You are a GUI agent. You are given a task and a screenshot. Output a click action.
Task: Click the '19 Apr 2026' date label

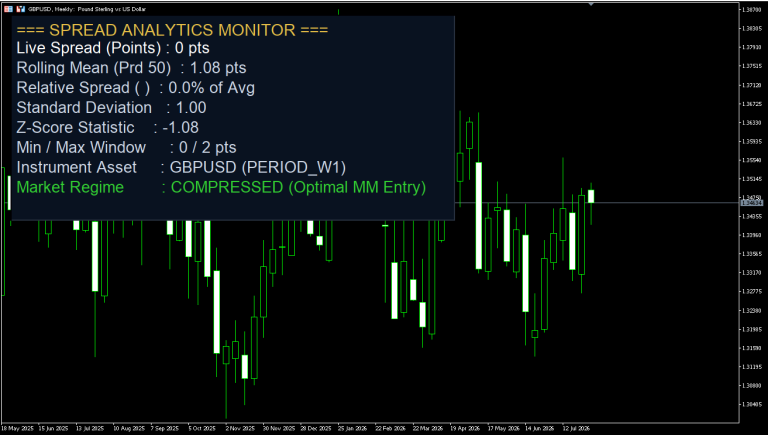pyautogui.click(x=465, y=428)
